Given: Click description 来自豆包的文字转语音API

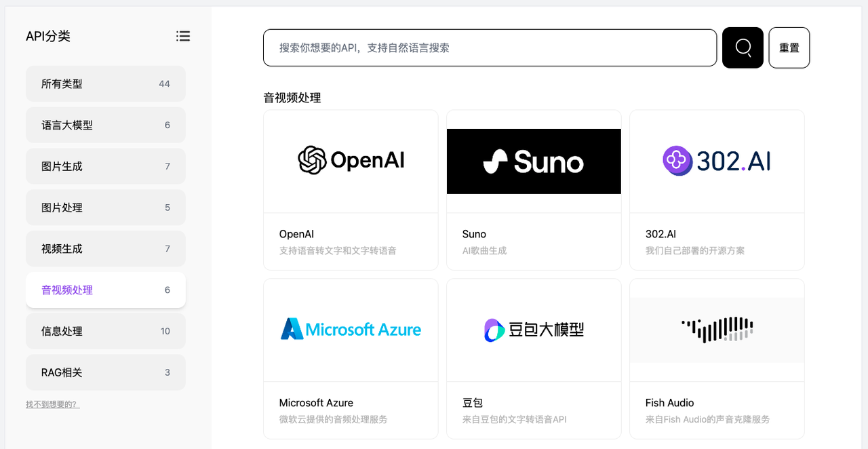Looking at the screenshot, I should click(515, 420).
